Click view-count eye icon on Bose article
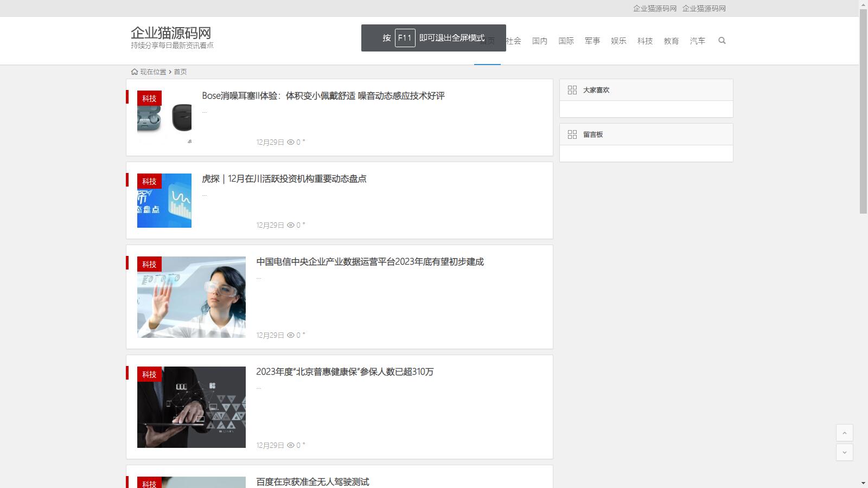 [291, 142]
